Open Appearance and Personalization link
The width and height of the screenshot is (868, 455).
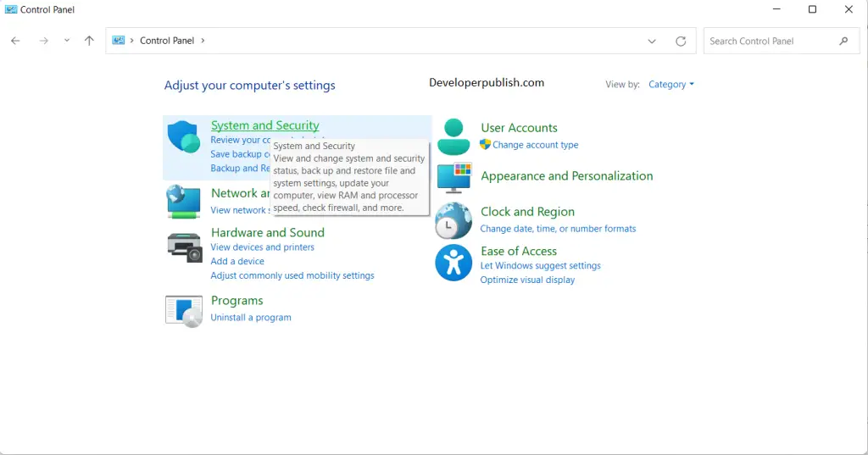[x=567, y=176]
